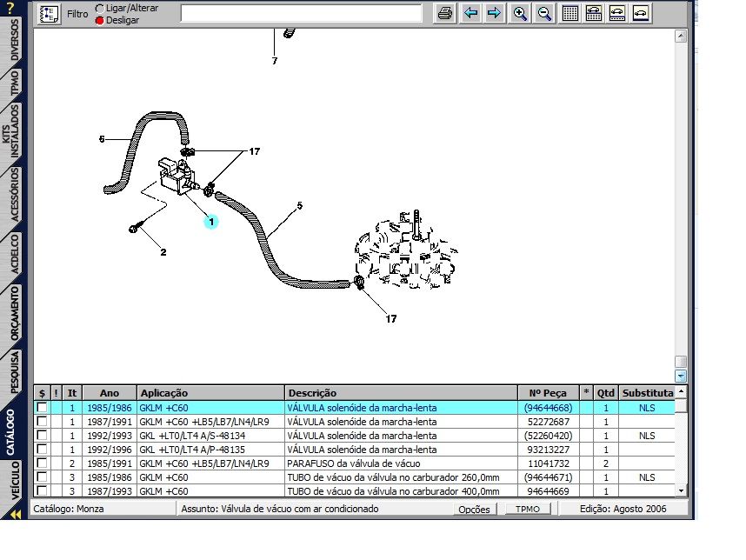Open the VEÍCULO sidebar tab
The image size is (746, 560).
[14, 481]
